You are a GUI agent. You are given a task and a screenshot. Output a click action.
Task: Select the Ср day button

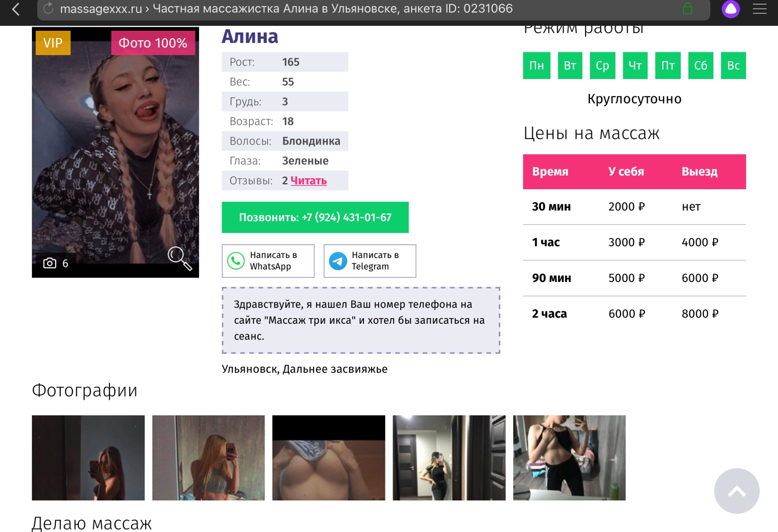(x=602, y=65)
